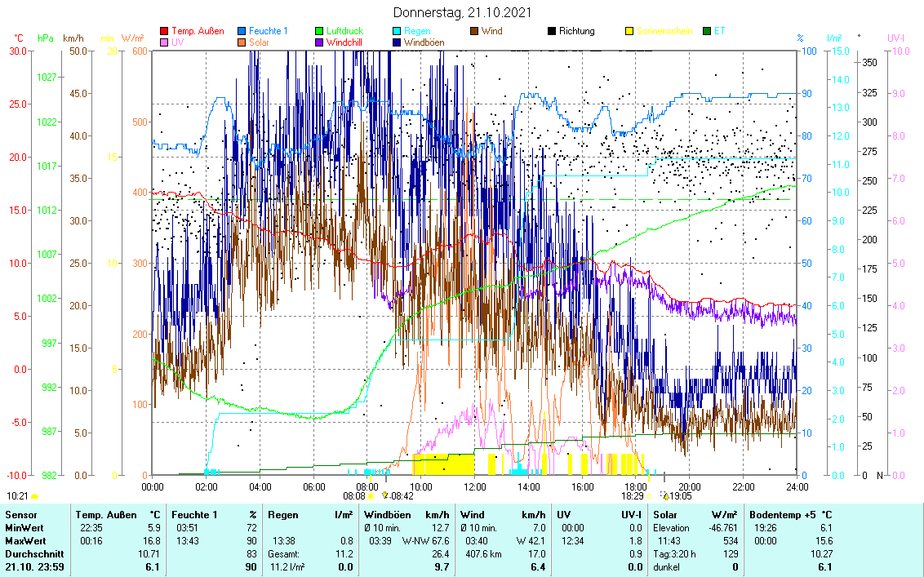Click the 12:00 time axis label
Viewport: 924px width, 577px height.
tap(474, 487)
